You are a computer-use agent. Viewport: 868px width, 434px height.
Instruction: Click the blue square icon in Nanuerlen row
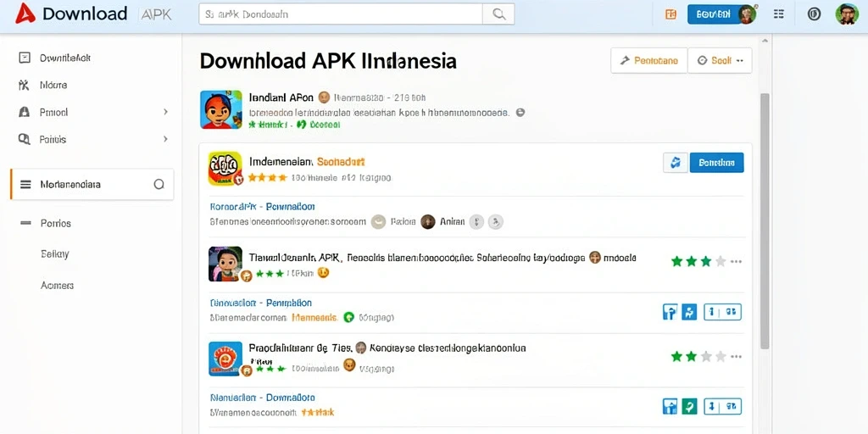point(670,407)
